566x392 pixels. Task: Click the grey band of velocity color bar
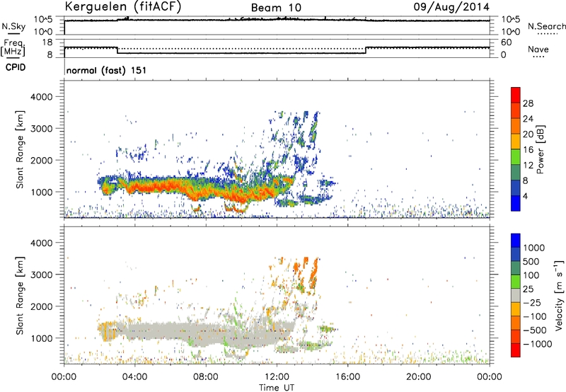516,296
